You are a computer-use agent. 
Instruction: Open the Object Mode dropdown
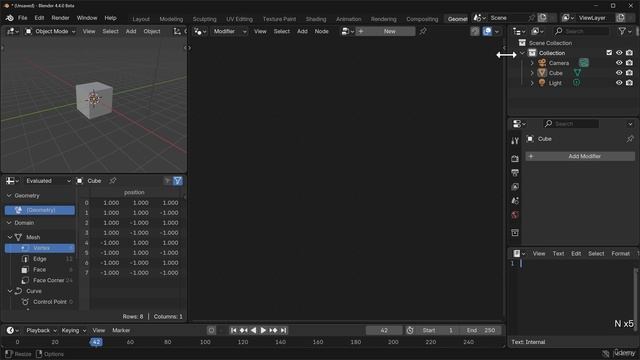tap(51, 31)
